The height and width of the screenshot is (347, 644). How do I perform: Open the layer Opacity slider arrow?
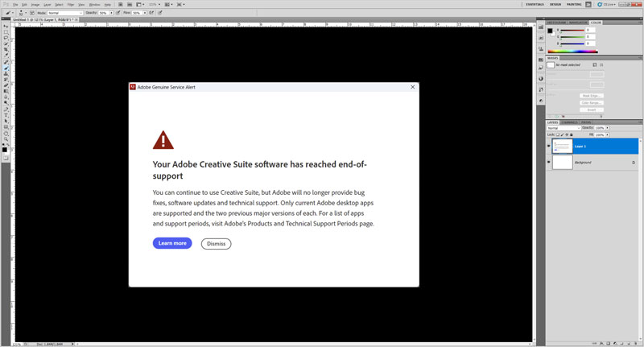(x=608, y=128)
